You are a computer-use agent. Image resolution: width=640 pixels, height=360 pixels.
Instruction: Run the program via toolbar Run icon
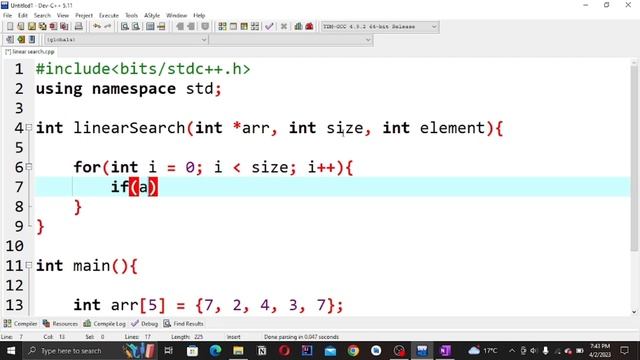click(x=233, y=27)
